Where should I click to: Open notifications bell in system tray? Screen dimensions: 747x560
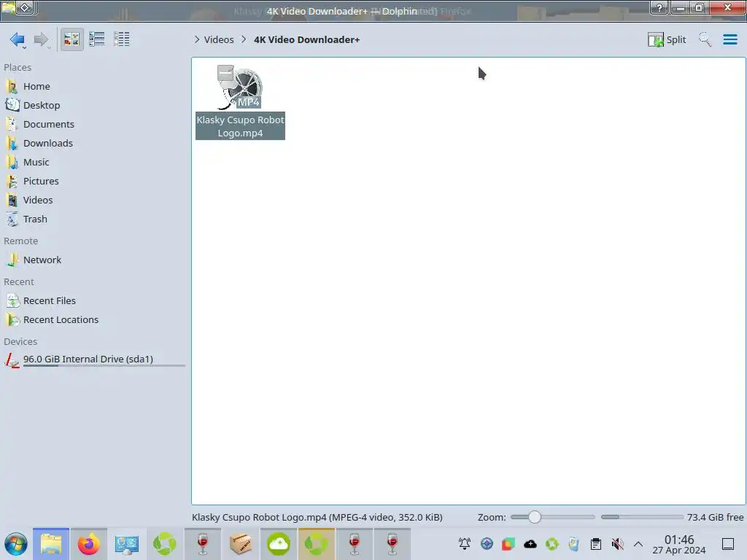pyautogui.click(x=465, y=544)
